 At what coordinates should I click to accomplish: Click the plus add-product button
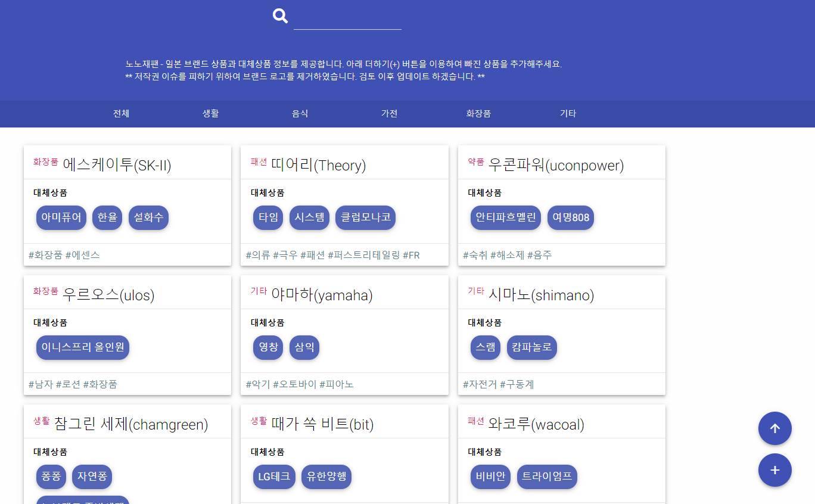pos(774,470)
